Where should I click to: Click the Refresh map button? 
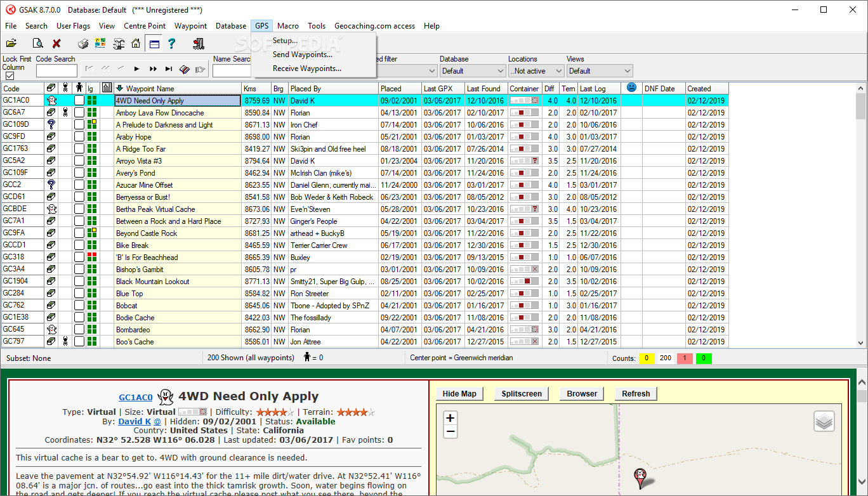point(636,394)
